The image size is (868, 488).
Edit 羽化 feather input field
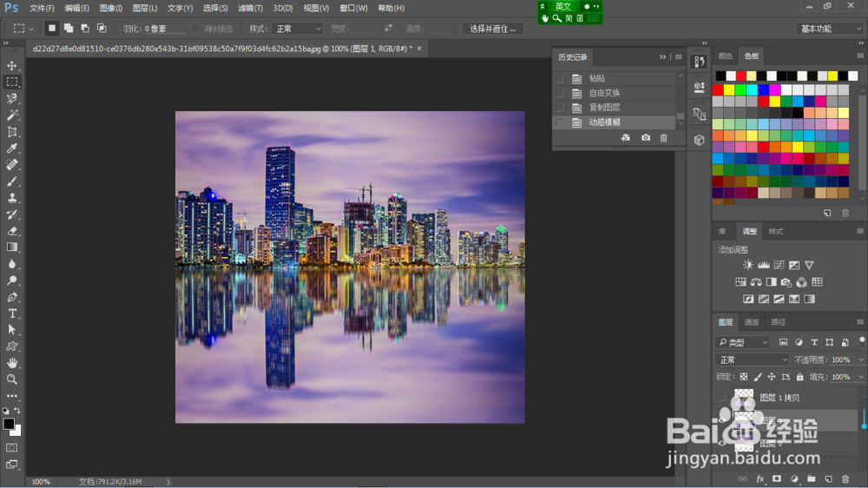pyautogui.click(x=163, y=29)
